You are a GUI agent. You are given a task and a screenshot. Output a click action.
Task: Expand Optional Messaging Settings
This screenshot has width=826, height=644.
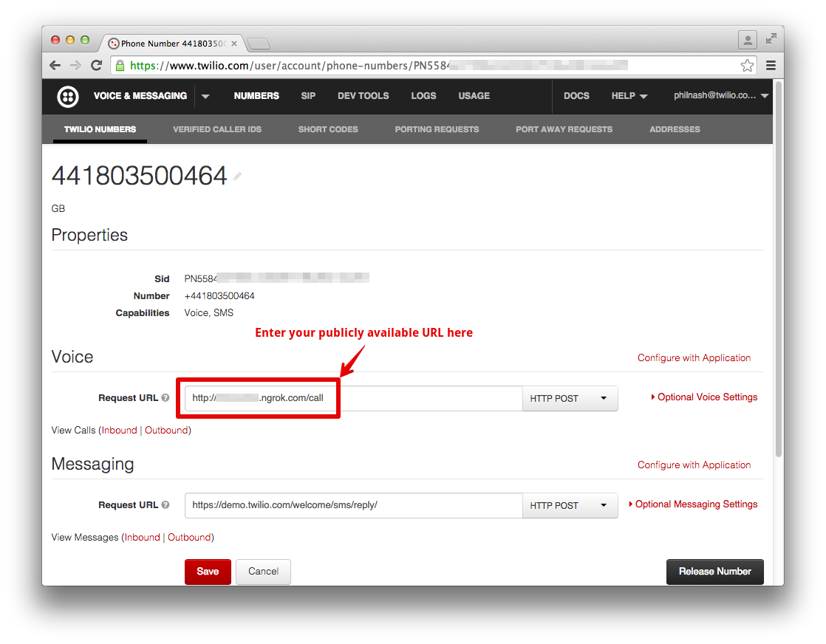[x=693, y=504]
